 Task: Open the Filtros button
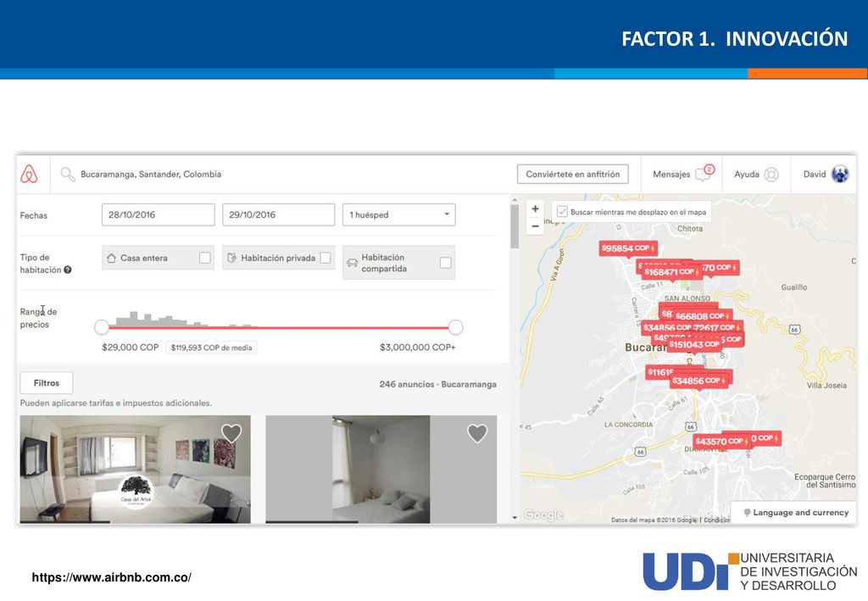47,383
